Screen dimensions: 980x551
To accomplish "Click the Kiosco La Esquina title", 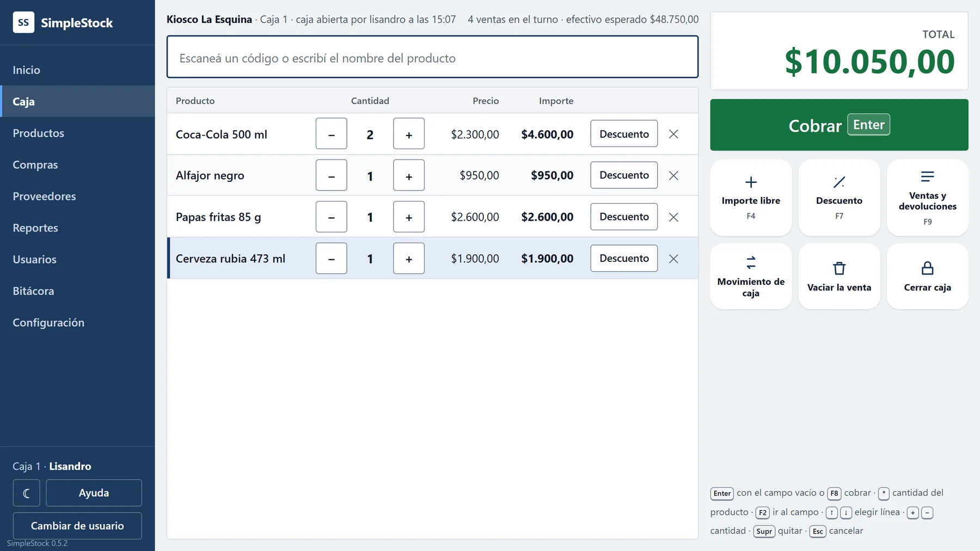I will [209, 20].
